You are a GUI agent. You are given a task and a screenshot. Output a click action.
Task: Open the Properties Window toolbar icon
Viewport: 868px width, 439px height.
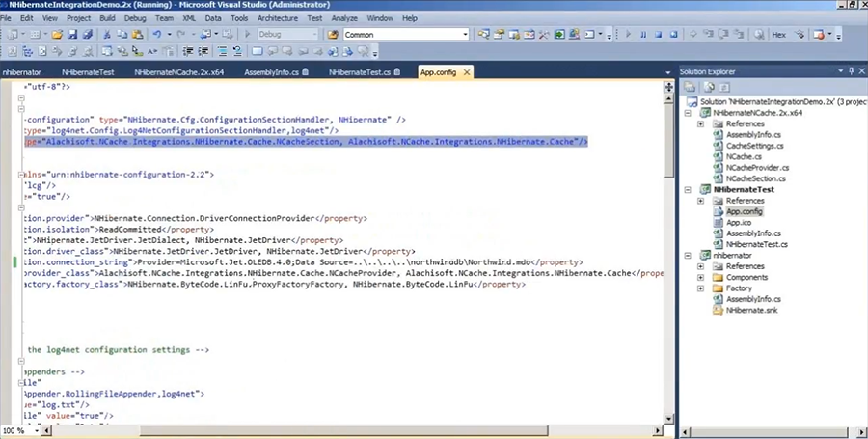click(x=499, y=35)
